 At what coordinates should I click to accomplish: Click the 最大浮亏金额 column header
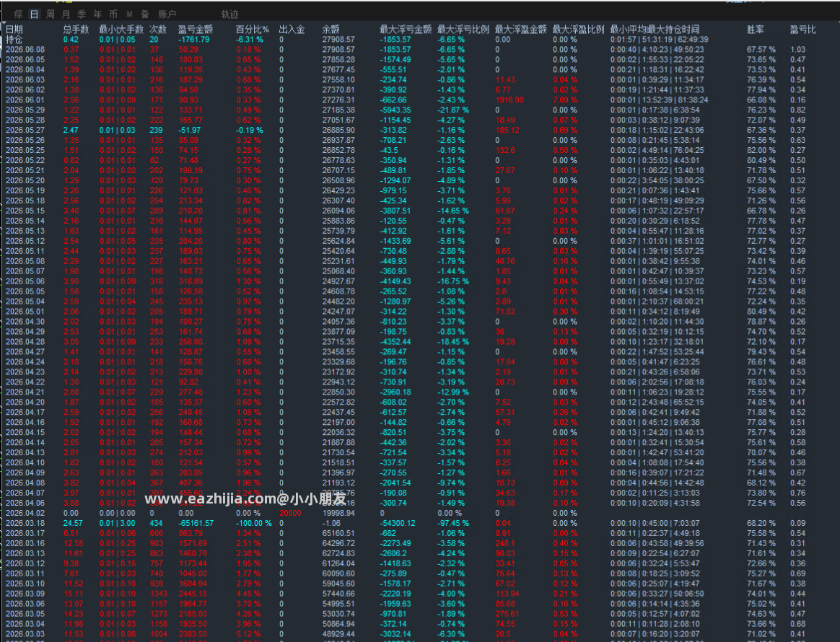pyautogui.click(x=406, y=30)
